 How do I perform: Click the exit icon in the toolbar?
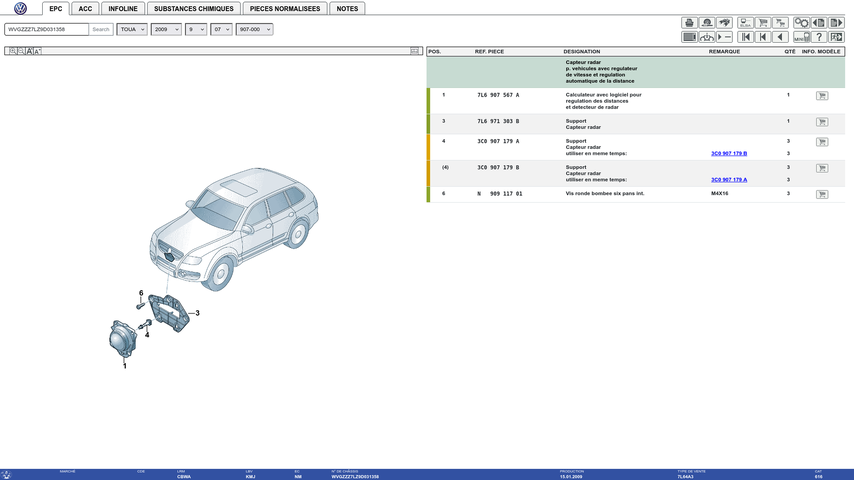[x=836, y=37]
